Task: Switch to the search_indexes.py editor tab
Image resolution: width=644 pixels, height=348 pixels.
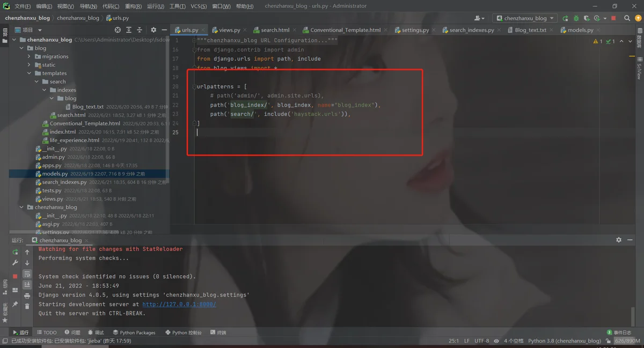Action: pos(472,30)
